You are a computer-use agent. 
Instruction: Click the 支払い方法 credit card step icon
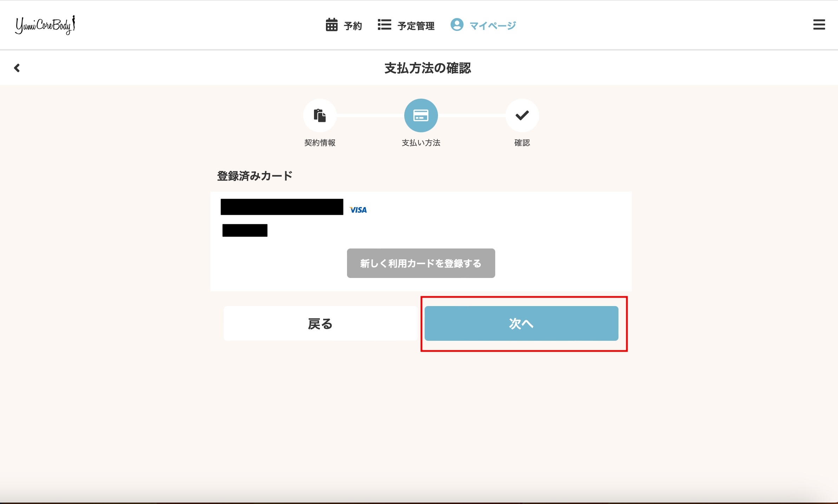click(x=421, y=115)
